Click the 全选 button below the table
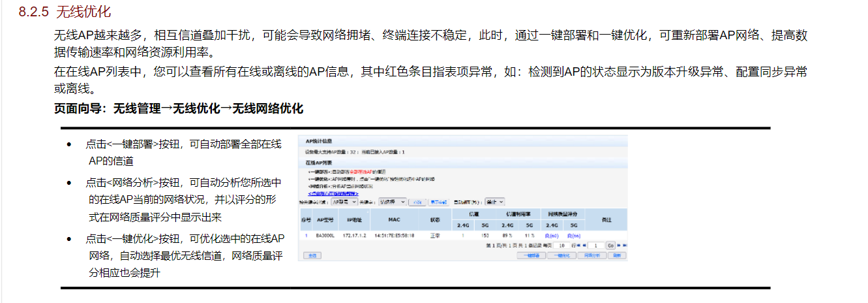Image resolution: width=868 pixels, height=303 pixels. [312, 255]
